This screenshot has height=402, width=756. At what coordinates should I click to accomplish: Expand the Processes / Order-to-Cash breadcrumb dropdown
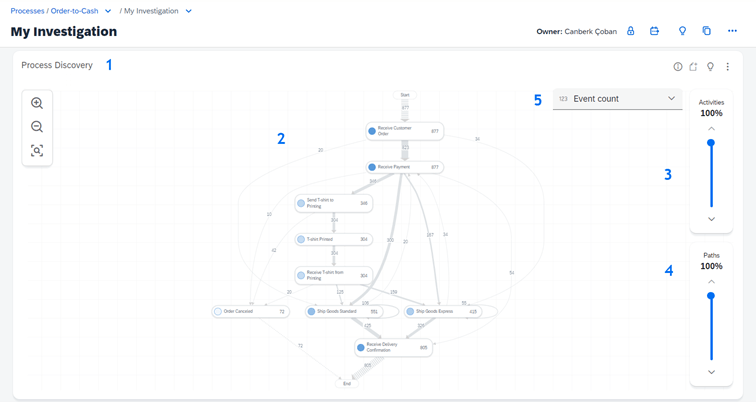pos(108,11)
